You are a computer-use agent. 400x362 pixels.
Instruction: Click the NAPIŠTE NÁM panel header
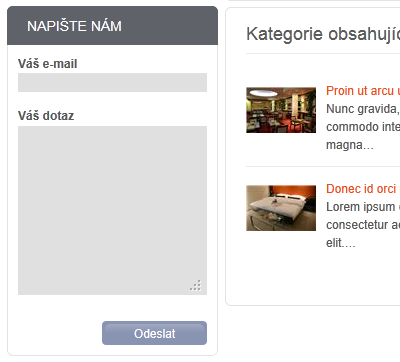tap(112, 26)
